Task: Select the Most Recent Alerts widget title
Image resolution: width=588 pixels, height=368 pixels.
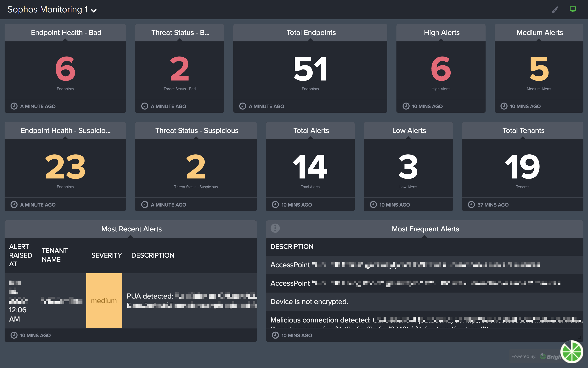Action: (x=131, y=229)
